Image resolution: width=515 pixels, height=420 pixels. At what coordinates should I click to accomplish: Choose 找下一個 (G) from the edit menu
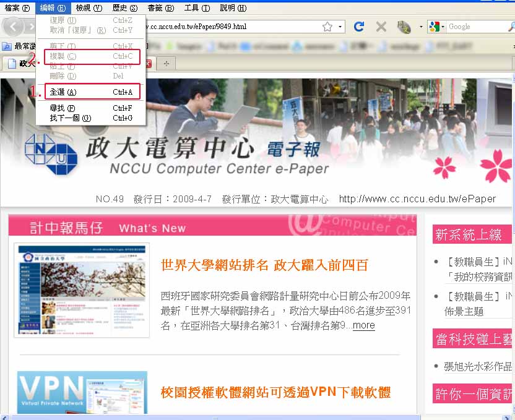click(x=92, y=118)
